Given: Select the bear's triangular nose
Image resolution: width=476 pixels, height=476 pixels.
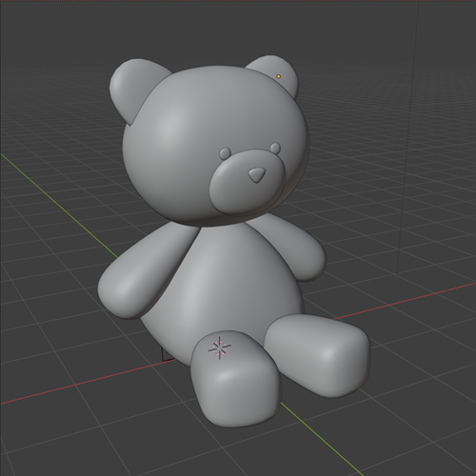Looking at the screenshot, I should pyautogui.click(x=256, y=175).
